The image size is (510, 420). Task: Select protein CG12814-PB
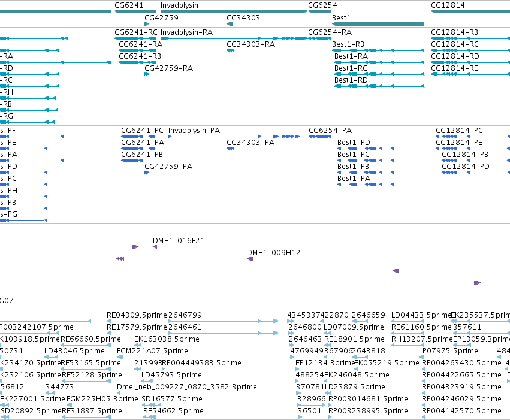click(x=465, y=155)
